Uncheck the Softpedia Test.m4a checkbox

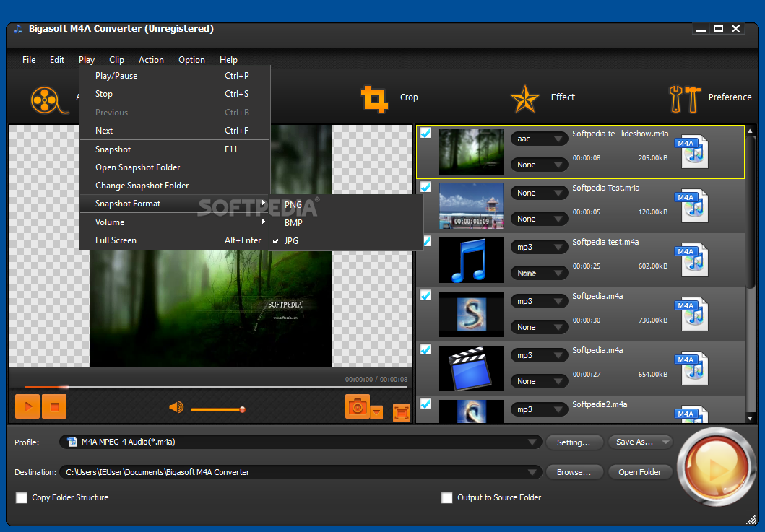point(425,187)
